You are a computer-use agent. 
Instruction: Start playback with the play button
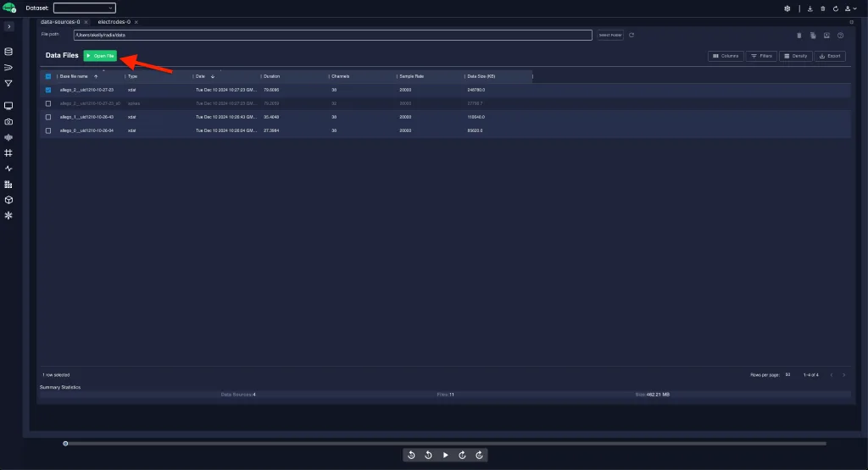coord(446,455)
